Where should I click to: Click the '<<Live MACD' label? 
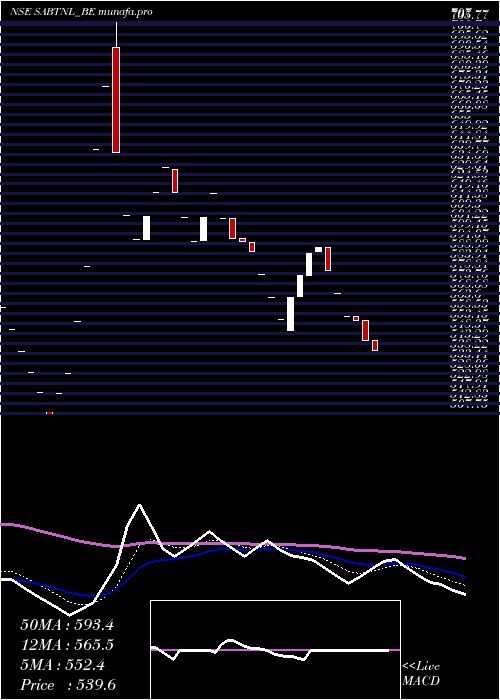[x=421, y=674]
